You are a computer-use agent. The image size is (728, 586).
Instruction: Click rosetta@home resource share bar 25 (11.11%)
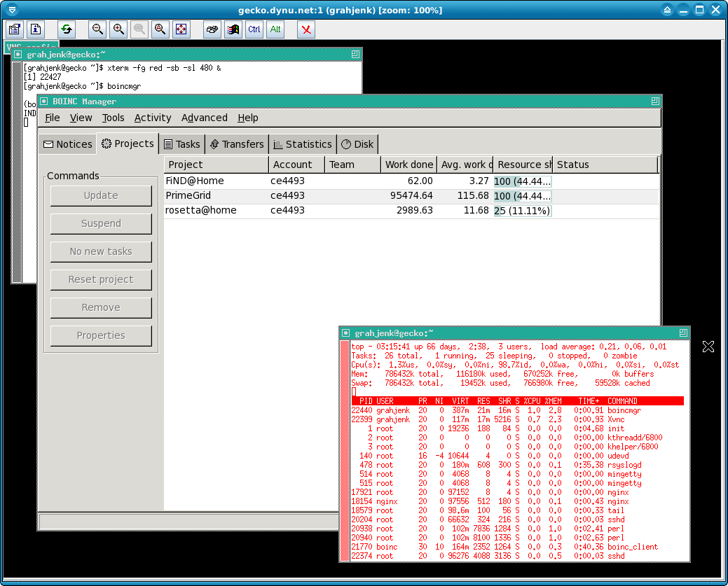(522, 211)
